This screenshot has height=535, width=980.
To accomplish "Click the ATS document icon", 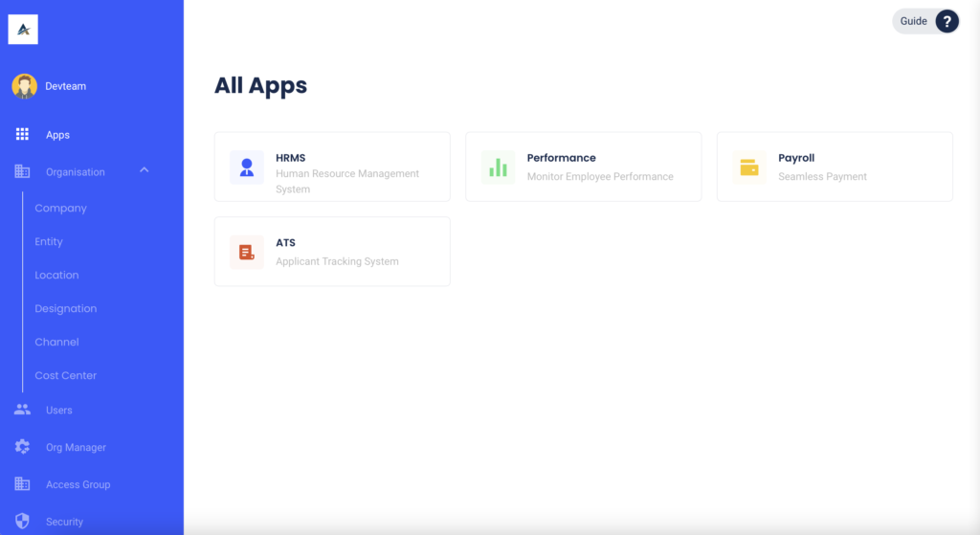I will click(247, 252).
